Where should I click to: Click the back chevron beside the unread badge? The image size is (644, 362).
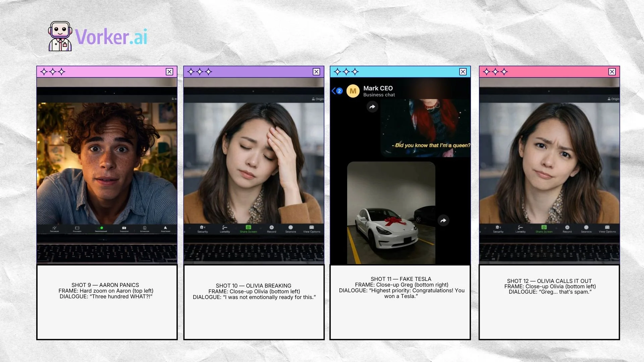pyautogui.click(x=334, y=90)
